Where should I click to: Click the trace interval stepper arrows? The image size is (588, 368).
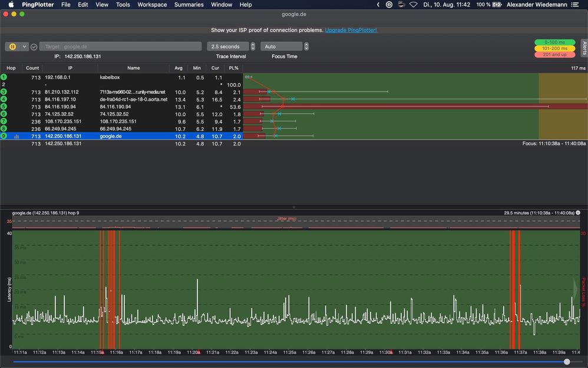tap(253, 47)
